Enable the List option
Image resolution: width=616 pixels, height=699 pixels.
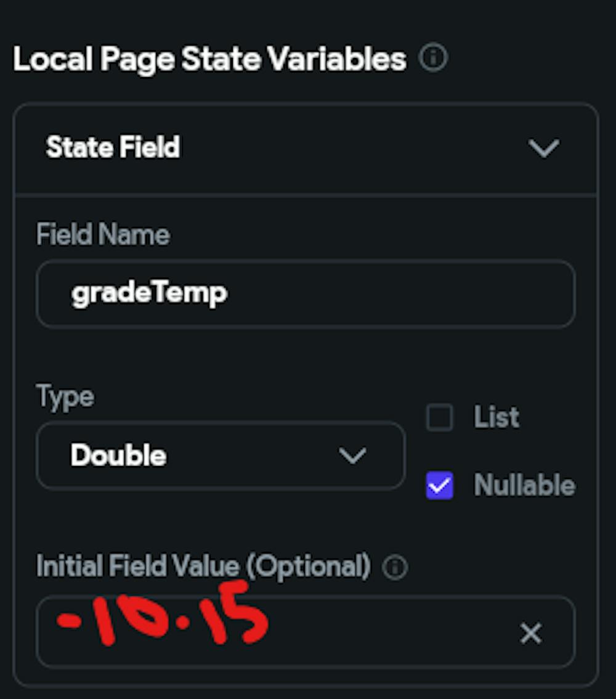[439, 417]
